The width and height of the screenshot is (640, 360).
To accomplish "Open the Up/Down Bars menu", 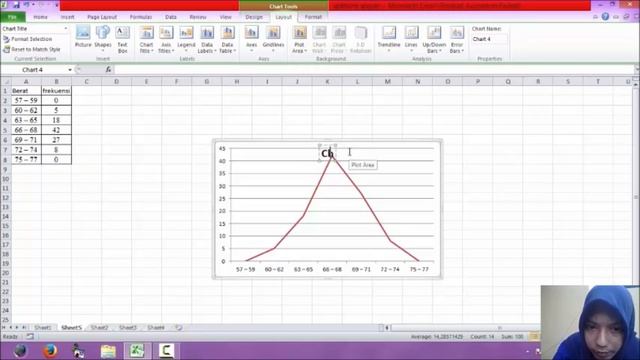I will 434,40.
